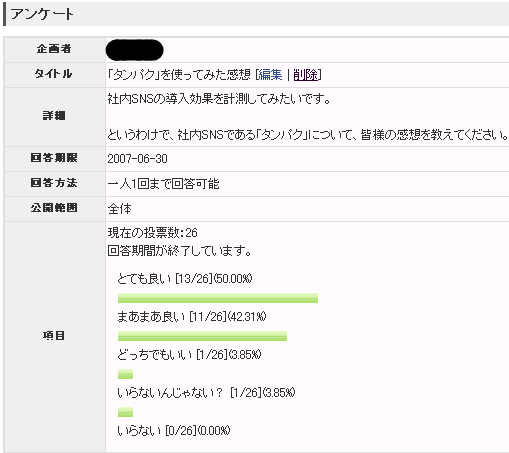Click the 回答期限 date 2007-06-30
Screen dimensions: 509x453
137,159
